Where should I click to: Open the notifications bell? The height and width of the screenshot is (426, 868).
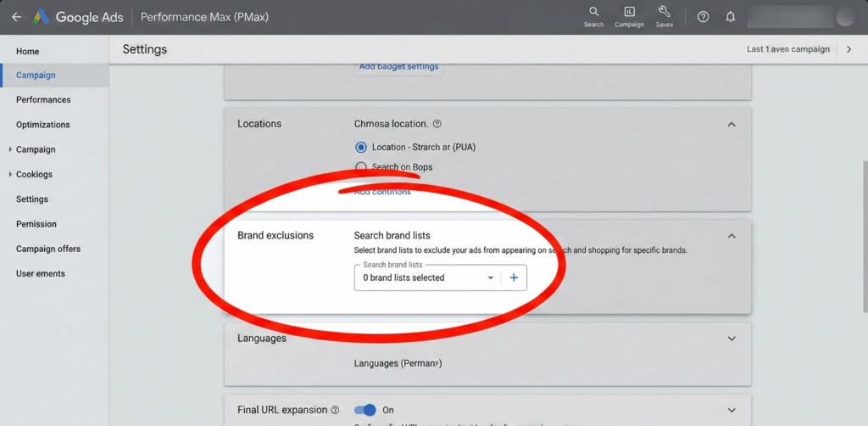pyautogui.click(x=731, y=17)
